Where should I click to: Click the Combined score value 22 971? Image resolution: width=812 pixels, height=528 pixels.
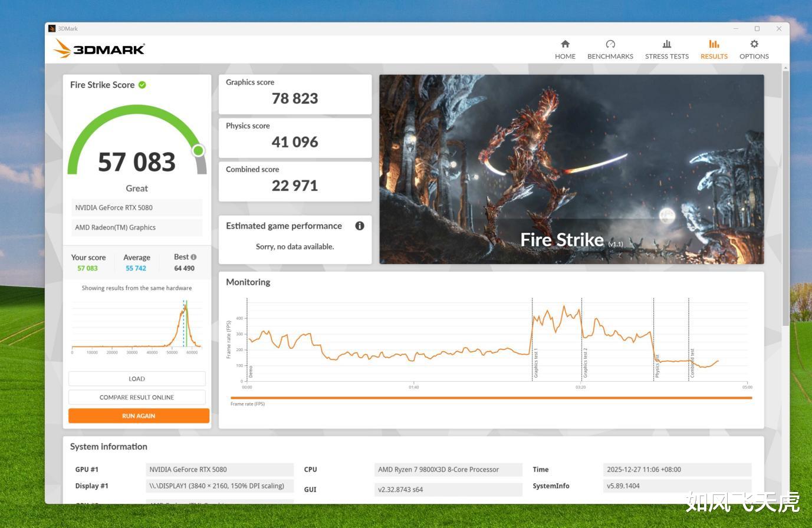[295, 186]
